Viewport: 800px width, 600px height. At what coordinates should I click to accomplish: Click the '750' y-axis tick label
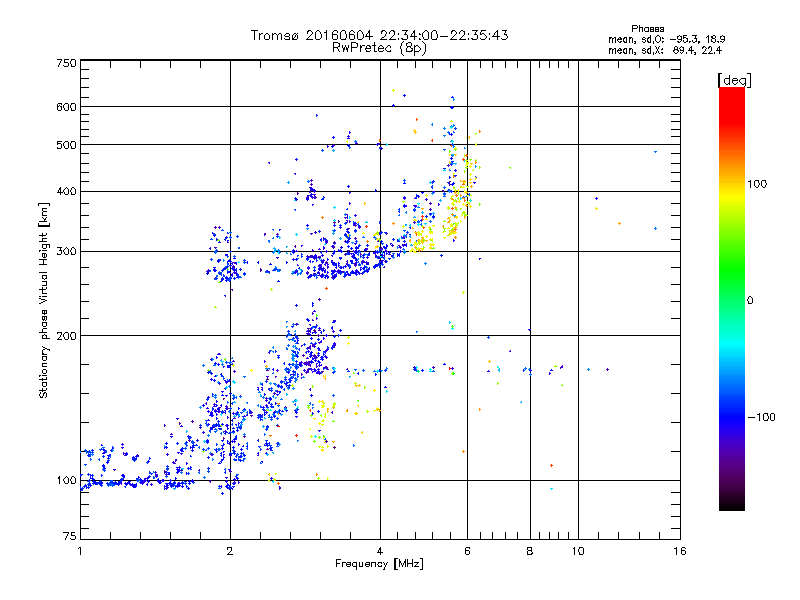tap(66, 63)
